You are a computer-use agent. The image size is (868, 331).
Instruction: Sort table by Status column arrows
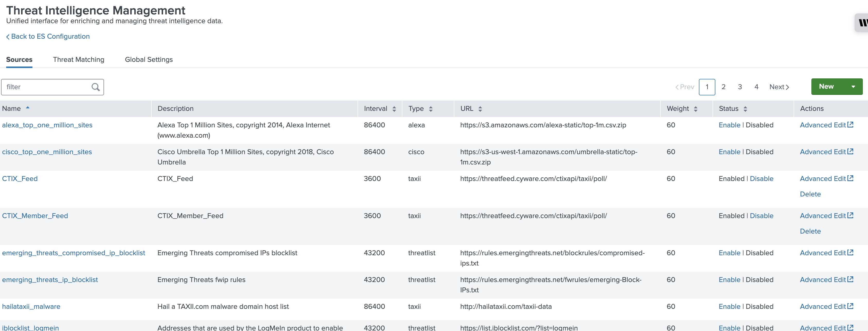[745, 109]
